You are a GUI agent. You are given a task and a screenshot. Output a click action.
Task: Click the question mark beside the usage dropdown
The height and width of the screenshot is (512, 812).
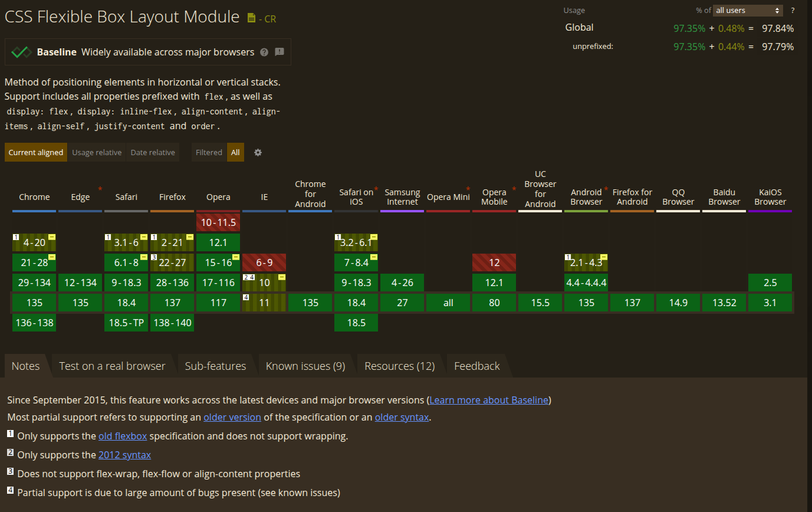[x=793, y=10]
